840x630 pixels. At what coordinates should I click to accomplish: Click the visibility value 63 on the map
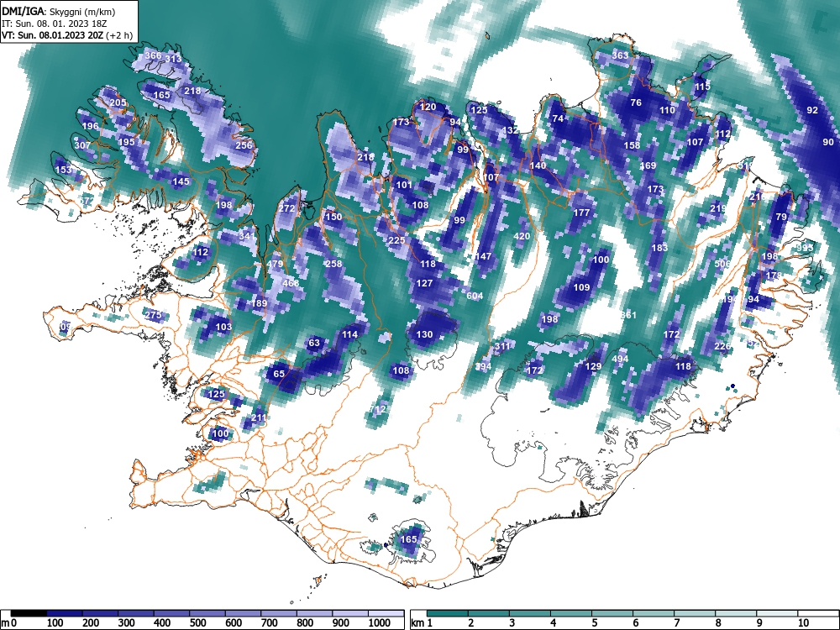314,344
